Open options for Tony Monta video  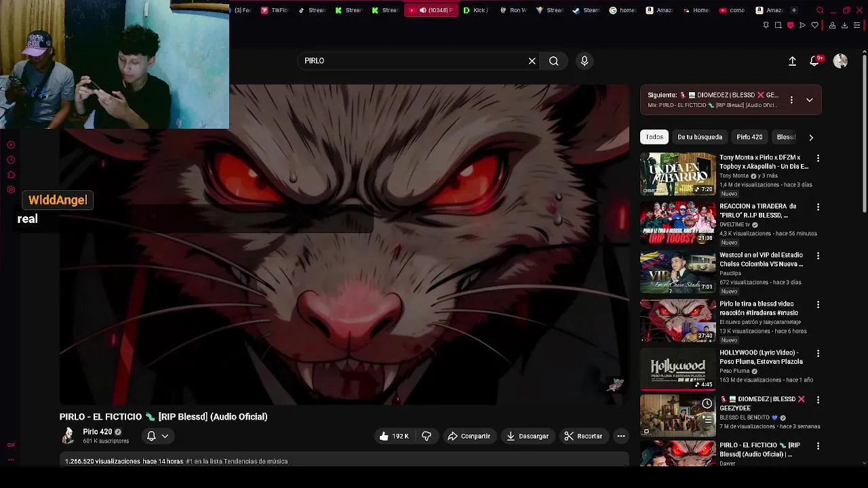tap(818, 159)
